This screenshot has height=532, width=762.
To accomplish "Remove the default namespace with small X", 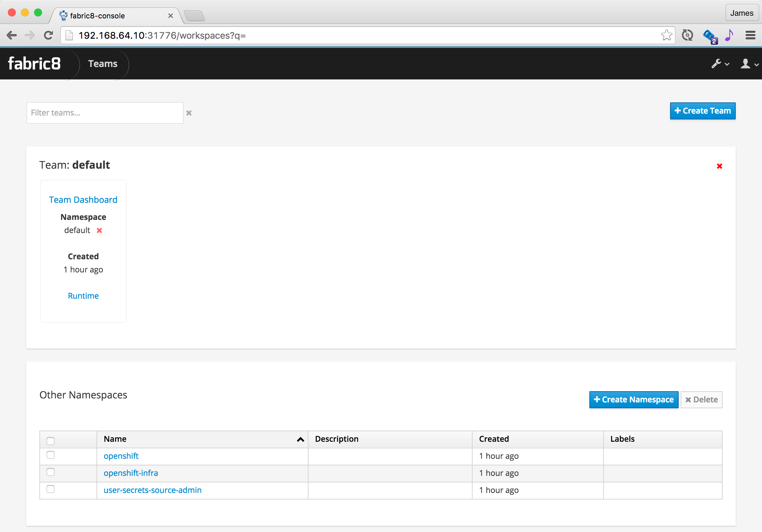I will click(99, 230).
